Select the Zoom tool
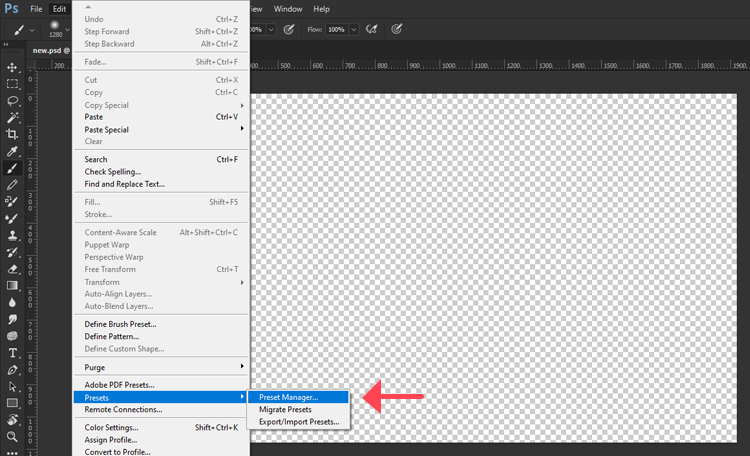The height and width of the screenshot is (456, 750). (13, 436)
